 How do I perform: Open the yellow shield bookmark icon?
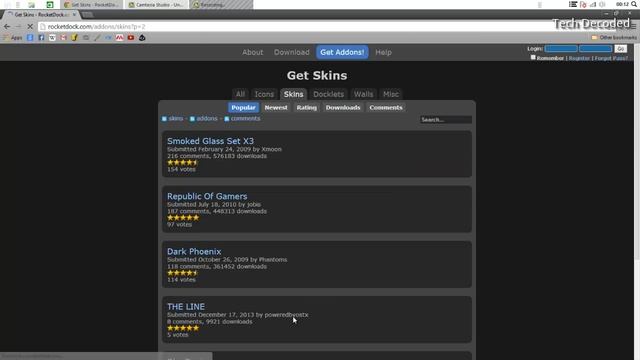tap(74, 38)
